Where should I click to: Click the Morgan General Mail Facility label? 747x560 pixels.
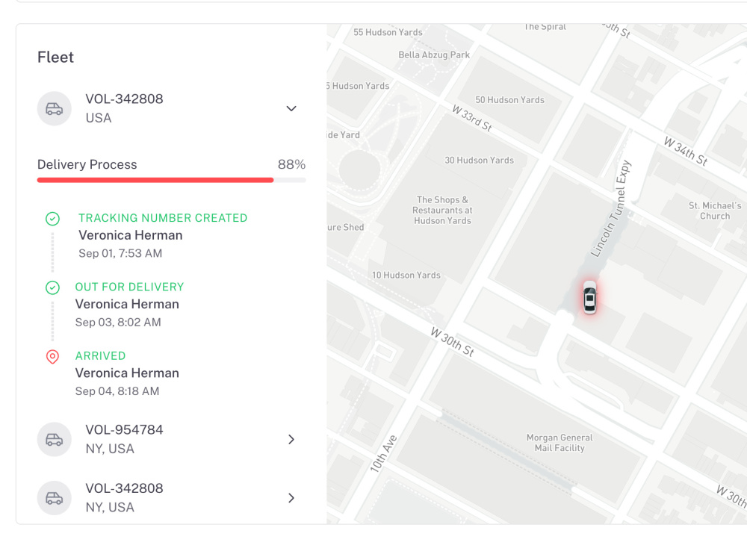click(560, 443)
